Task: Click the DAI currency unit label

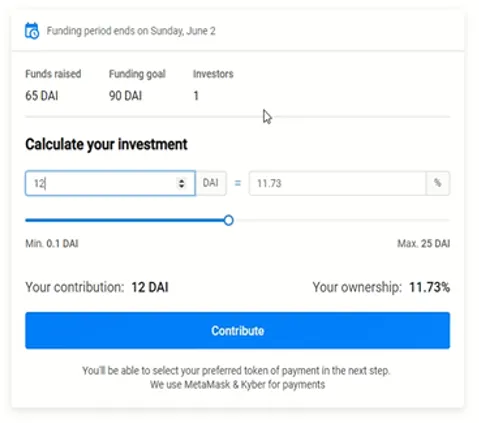Action: point(211,183)
